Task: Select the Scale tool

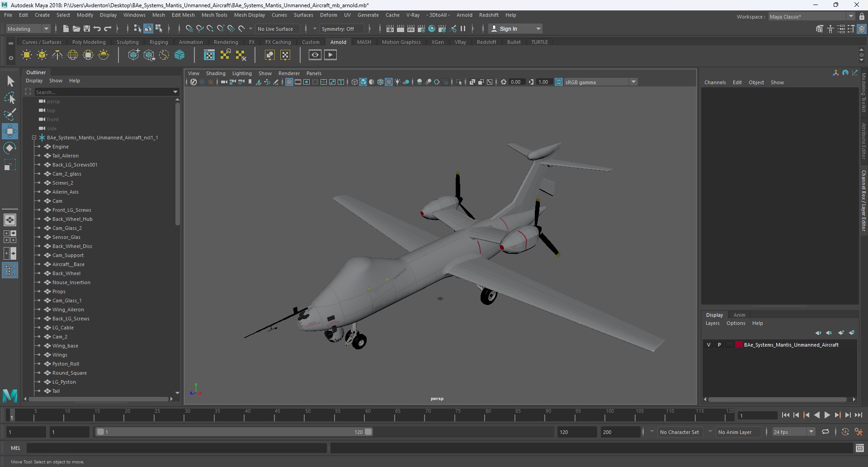Action: (x=10, y=165)
